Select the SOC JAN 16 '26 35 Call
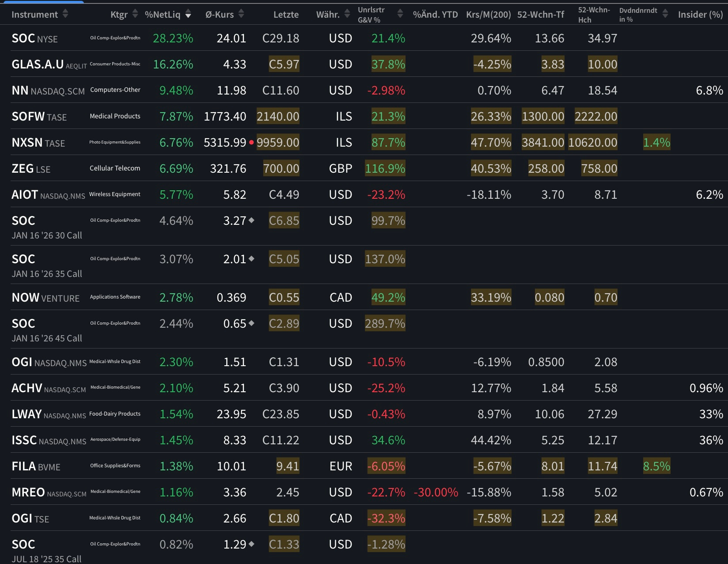Image resolution: width=728 pixels, height=564 pixels. point(47,266)
